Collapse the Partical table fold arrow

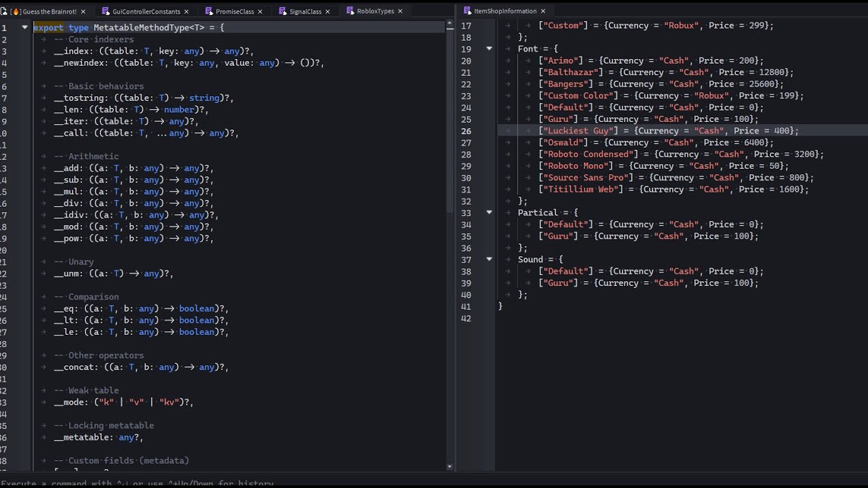click(489, 212)
